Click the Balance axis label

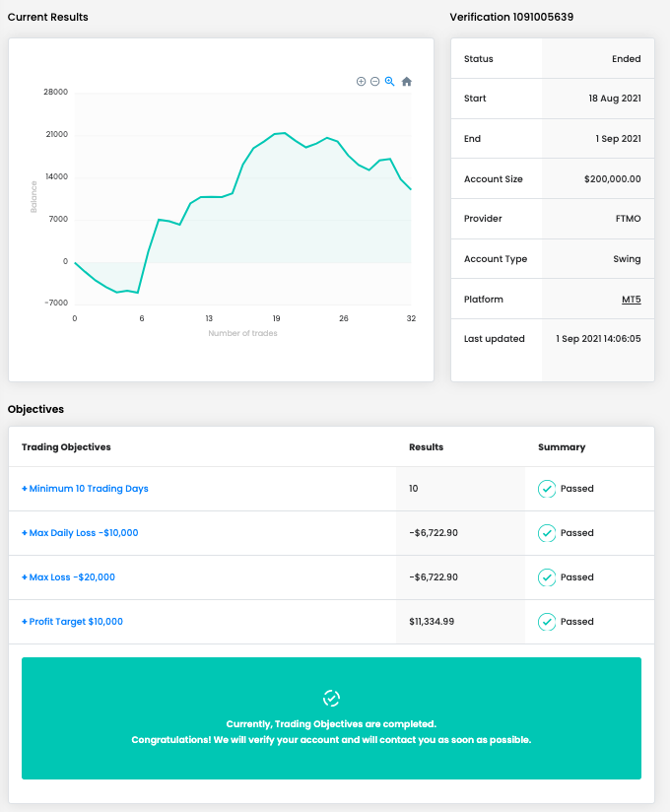click(x=33, y=197)
